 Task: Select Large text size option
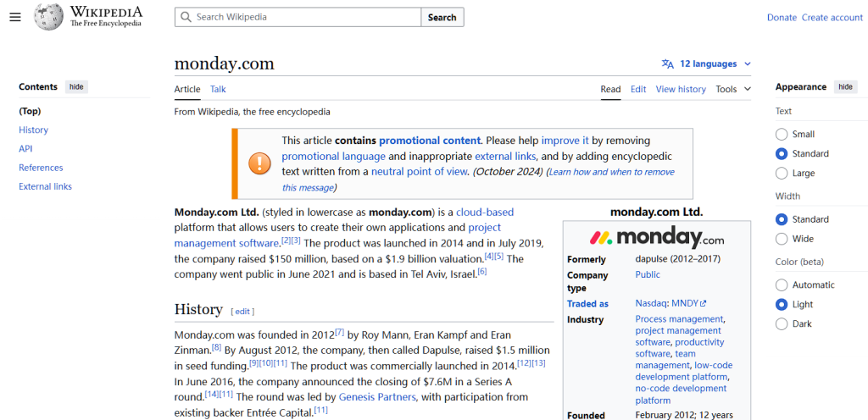click(781, 173)
